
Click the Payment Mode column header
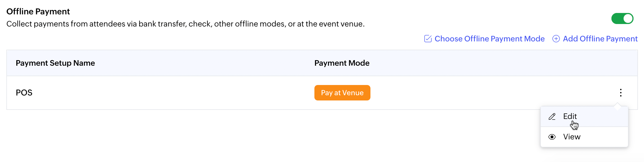tap(342, 63)
